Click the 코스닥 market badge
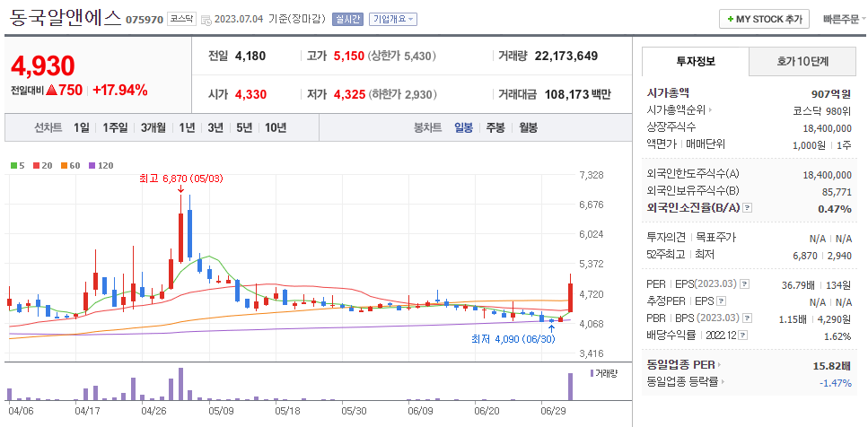This screenshot has width=868, height=427. (x=181, y=19)
